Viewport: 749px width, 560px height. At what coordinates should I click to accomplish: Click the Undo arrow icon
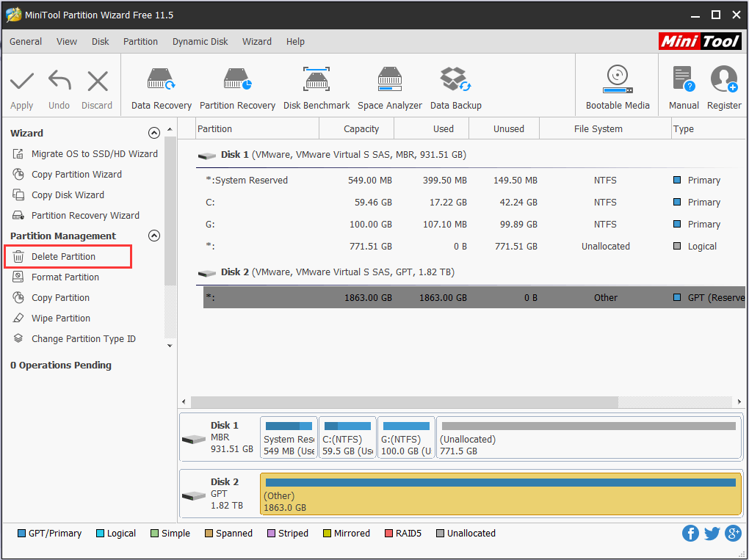59,80
